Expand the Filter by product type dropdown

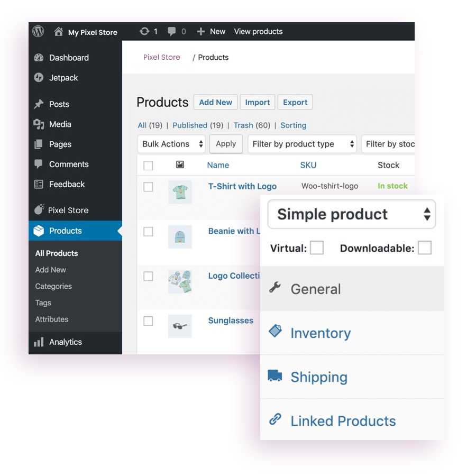click(x=302, y=144)
